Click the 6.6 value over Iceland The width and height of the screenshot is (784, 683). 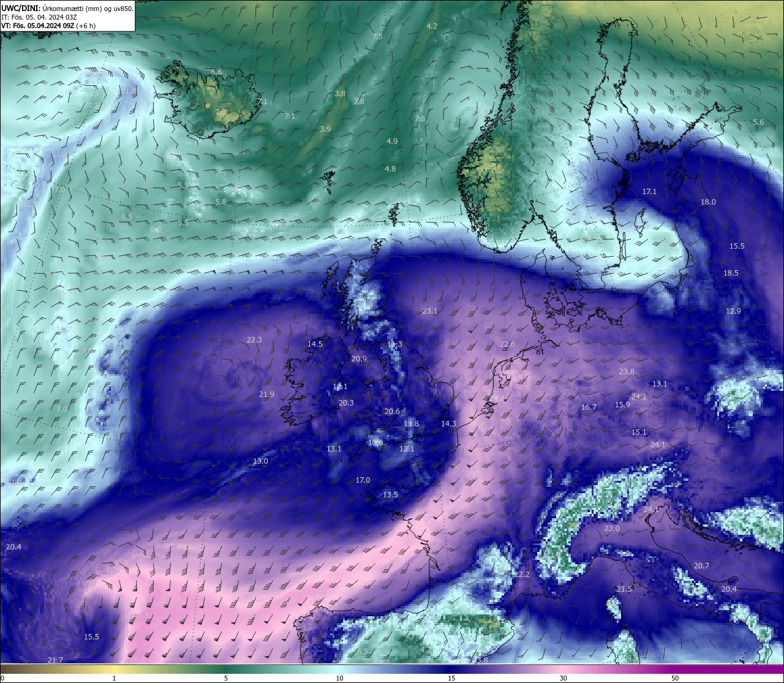(216, 72)
